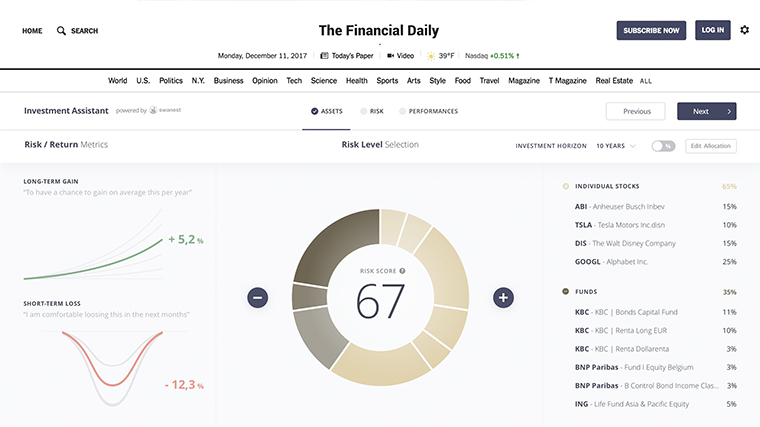The width and height of the screenshot is (760, 427).
Task: Click the swanest logo icon
Action: [x=153, y=110]
